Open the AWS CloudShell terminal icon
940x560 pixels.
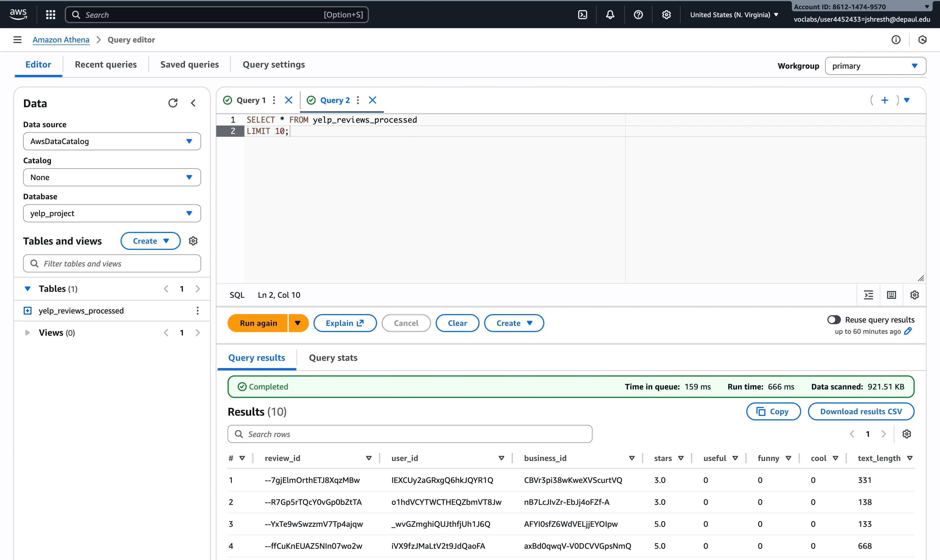pyautogui.click(x=582, y=15)
